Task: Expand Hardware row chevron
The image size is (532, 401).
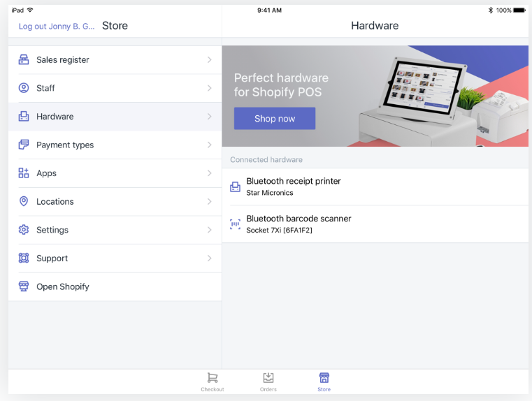Action: tap(209, 116)
